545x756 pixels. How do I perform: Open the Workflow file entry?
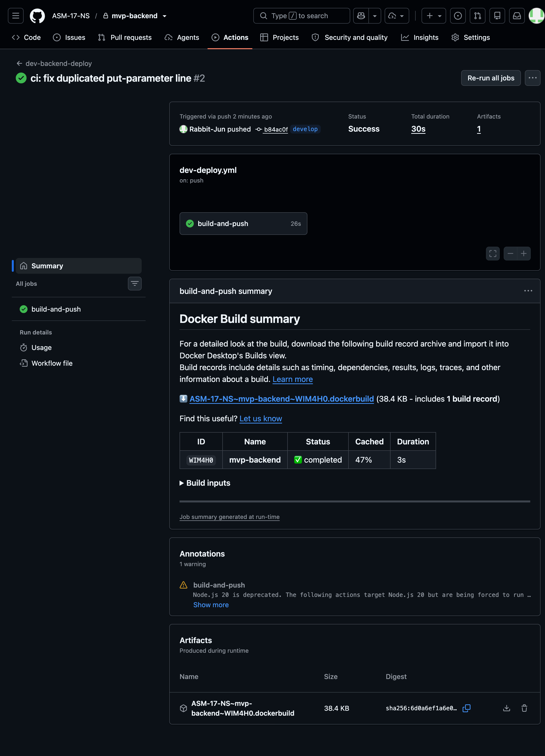point(46,363)
